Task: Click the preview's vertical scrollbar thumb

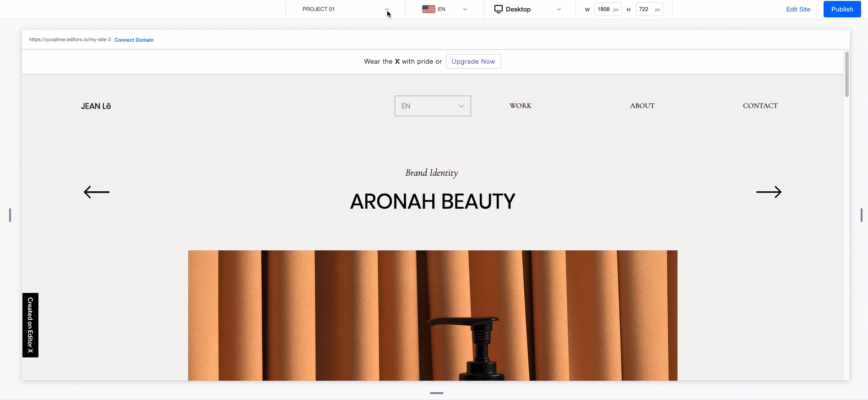Action: pyautogui.click(x=847, y=74)
